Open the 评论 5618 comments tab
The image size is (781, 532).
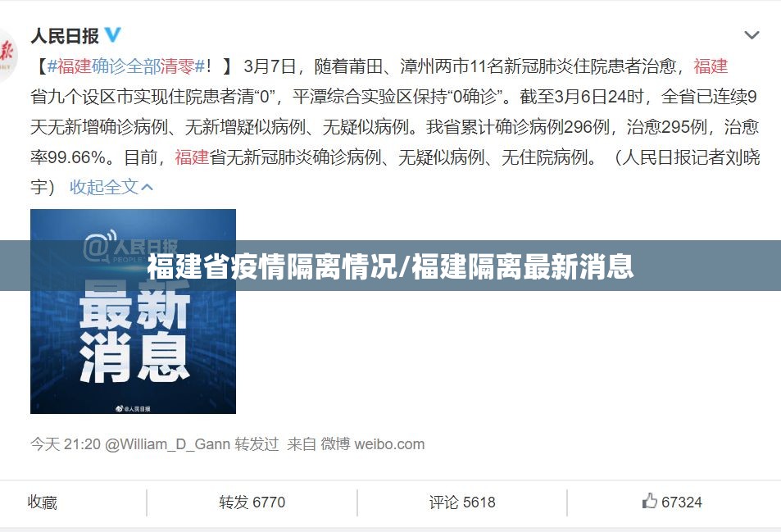coord(462,502)
